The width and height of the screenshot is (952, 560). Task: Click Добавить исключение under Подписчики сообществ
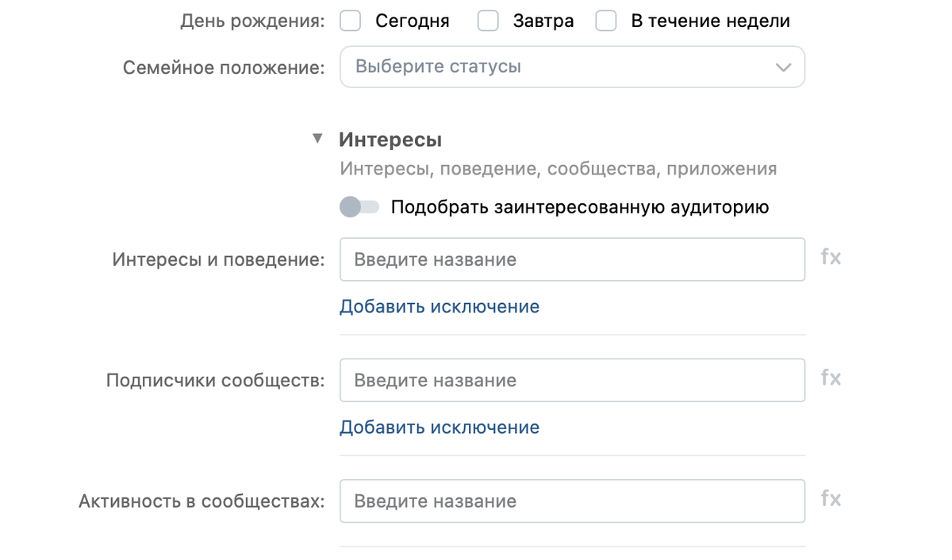(x=440, y=428)
